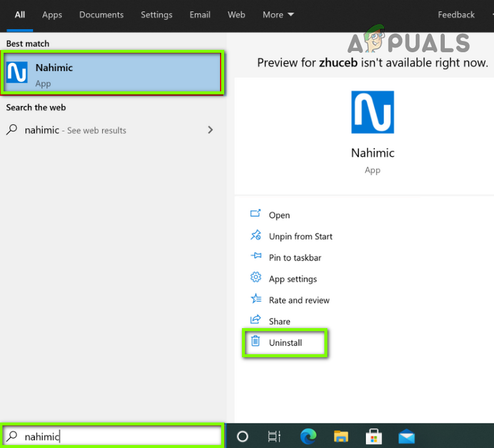
Task: Open Cortana circle icon in taskbar
Action: point(243,437)
